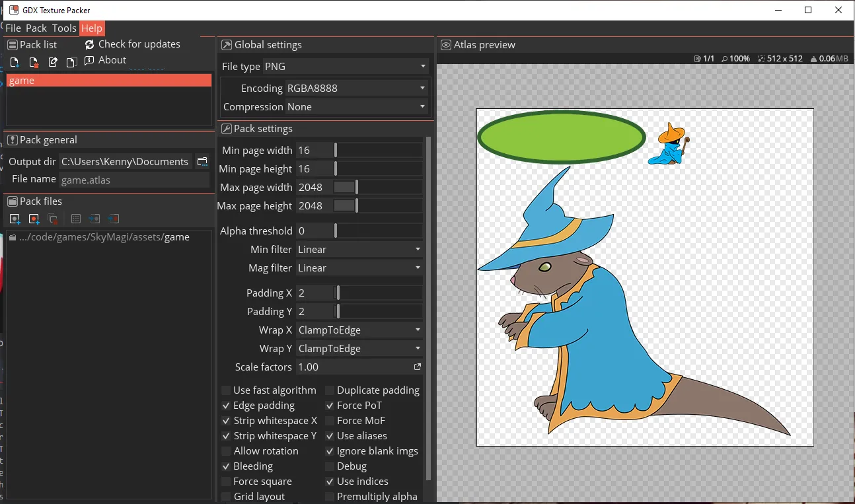855x504 pixels.
Task: Disable Edge padding option
Action: tap(226, 406)
